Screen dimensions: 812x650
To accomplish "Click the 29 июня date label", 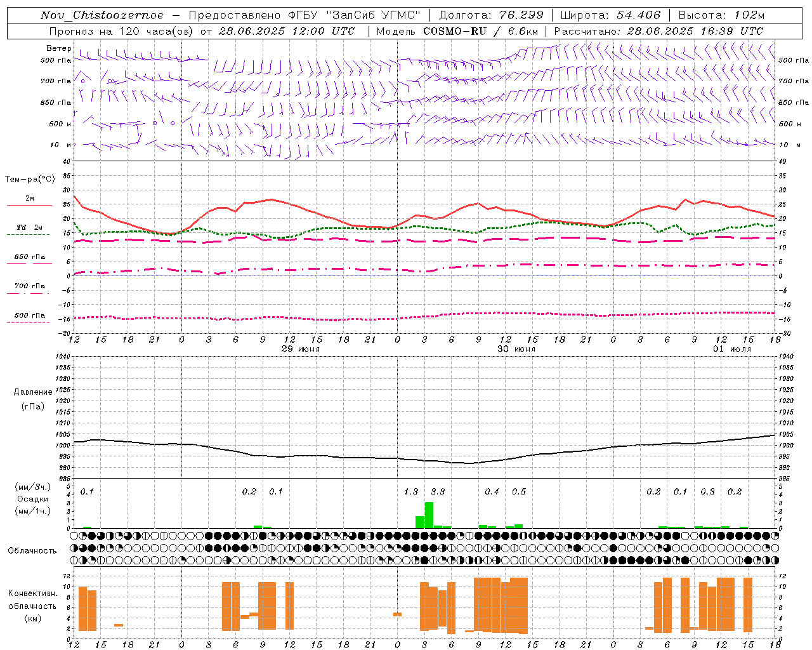I will (301, 349).
